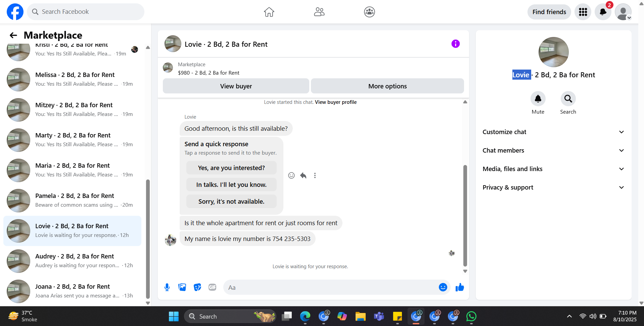Expand the Customize chat section
Image resolution: width=644 pixels, height=326 pixels.
click(553, 132)
